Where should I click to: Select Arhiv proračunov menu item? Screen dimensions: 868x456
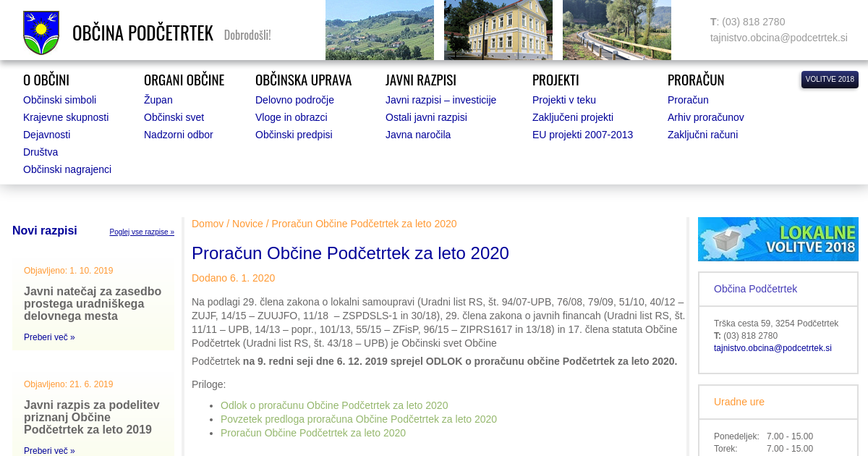[705, 117]
